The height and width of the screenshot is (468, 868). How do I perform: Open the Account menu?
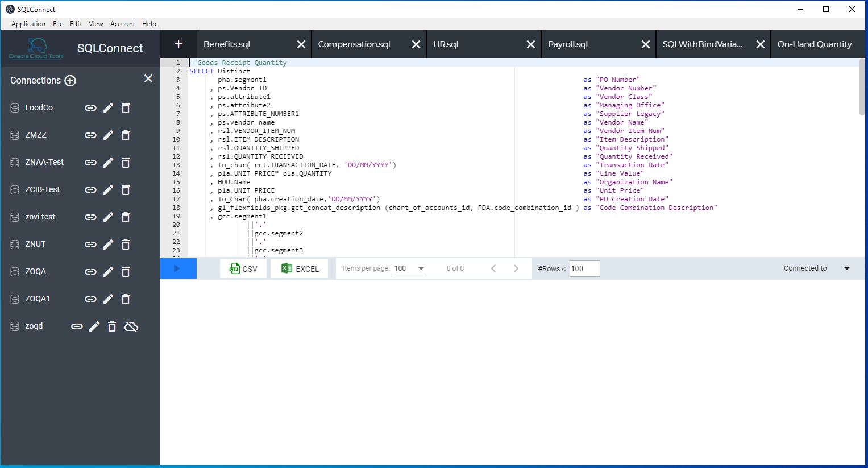(123, 24)
